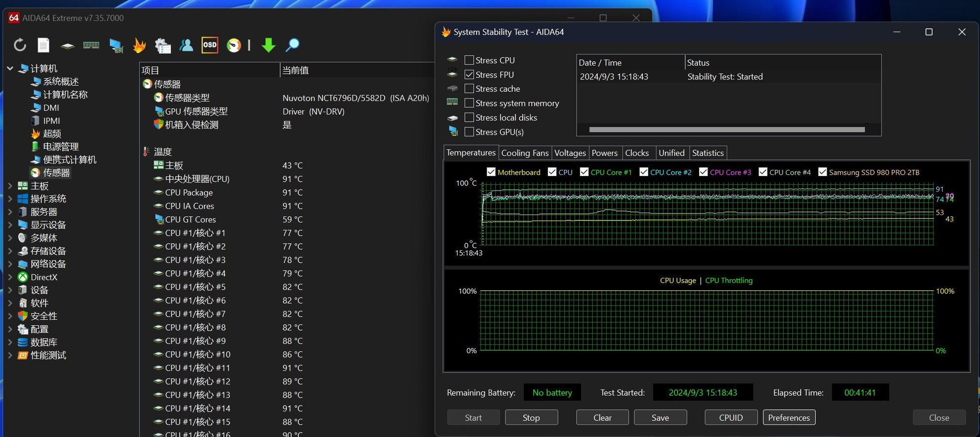Expand the 服务器 tree node

pyautogui.click(x=10, y=212)
